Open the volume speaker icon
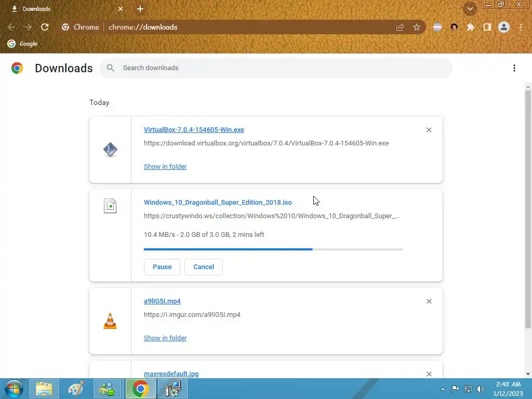The image size is (532, 399). click(481, 389)
